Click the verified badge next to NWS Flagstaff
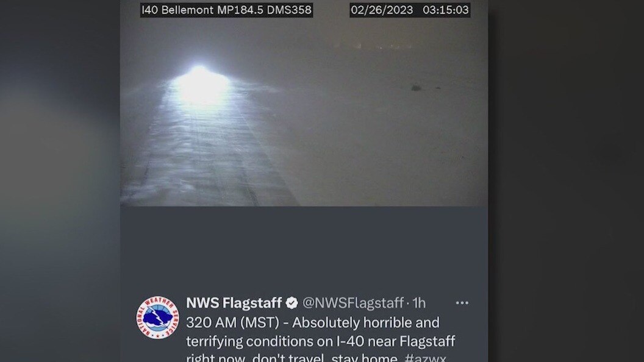 pos(292,303)
